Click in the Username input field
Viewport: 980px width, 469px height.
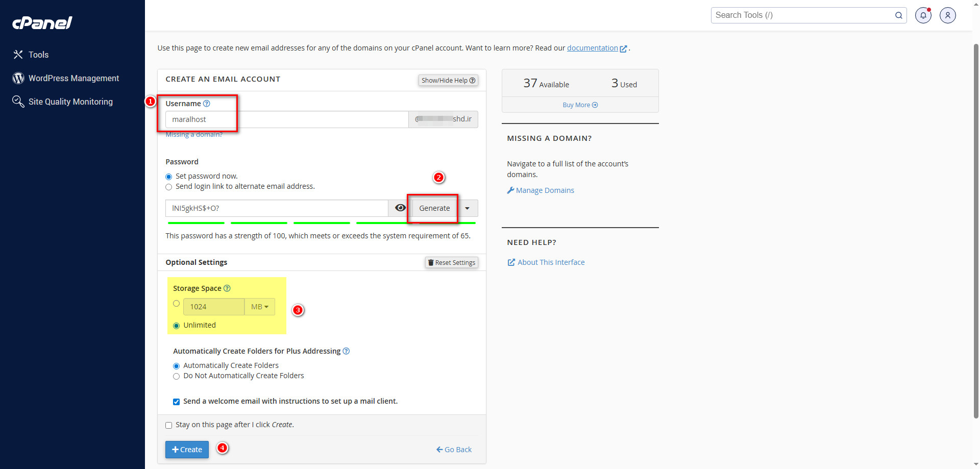(x=287, y=119)
